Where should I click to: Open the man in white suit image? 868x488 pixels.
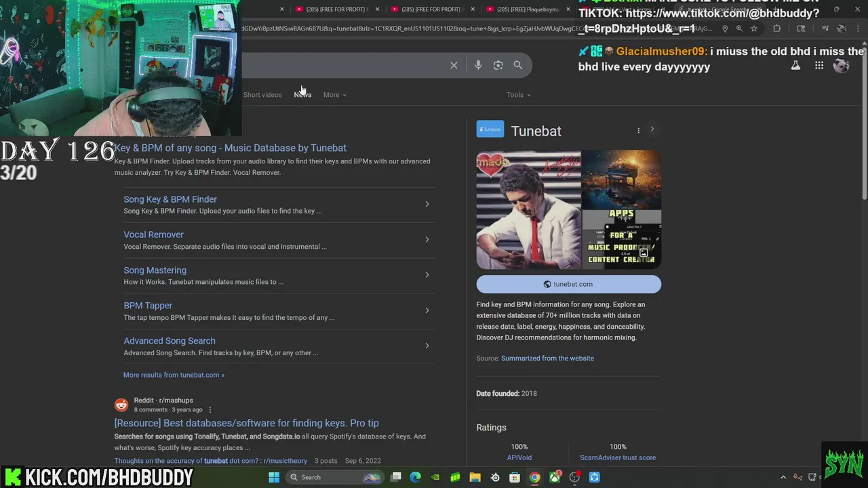[x=528, y=210]
